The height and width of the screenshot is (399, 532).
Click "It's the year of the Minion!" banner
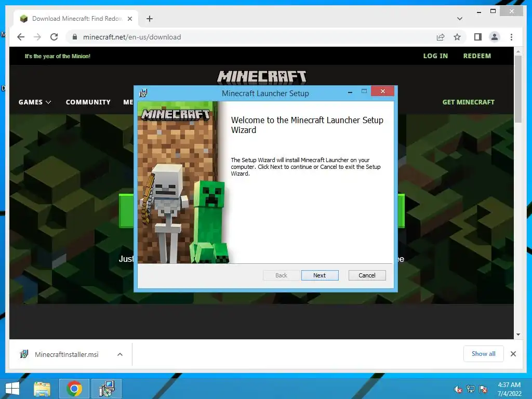coord(57,56)
